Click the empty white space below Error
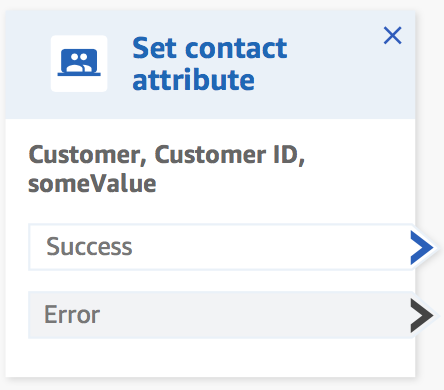 pyautogui.click(x=210, y=357)
